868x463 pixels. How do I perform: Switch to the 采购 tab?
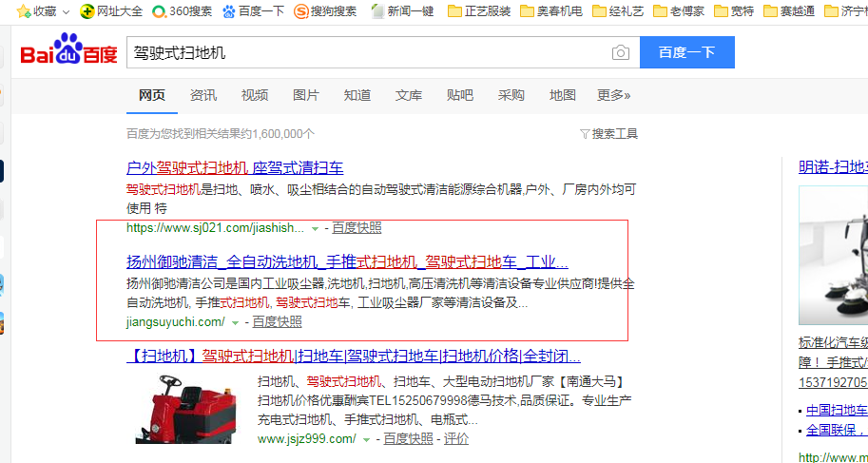(511, 95)
